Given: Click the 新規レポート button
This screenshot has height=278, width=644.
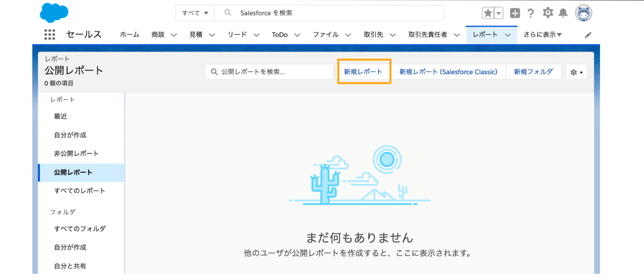Looking at the screenshot, I should (363, 72).
